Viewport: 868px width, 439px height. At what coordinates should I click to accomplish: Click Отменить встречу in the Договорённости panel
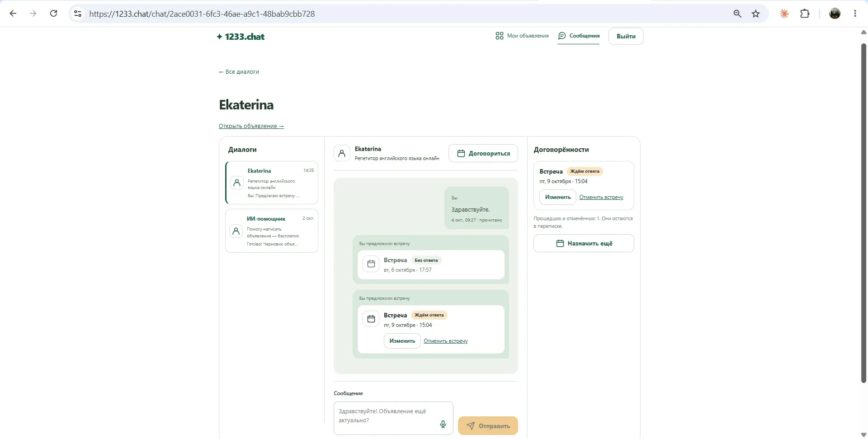click(601, 197)
